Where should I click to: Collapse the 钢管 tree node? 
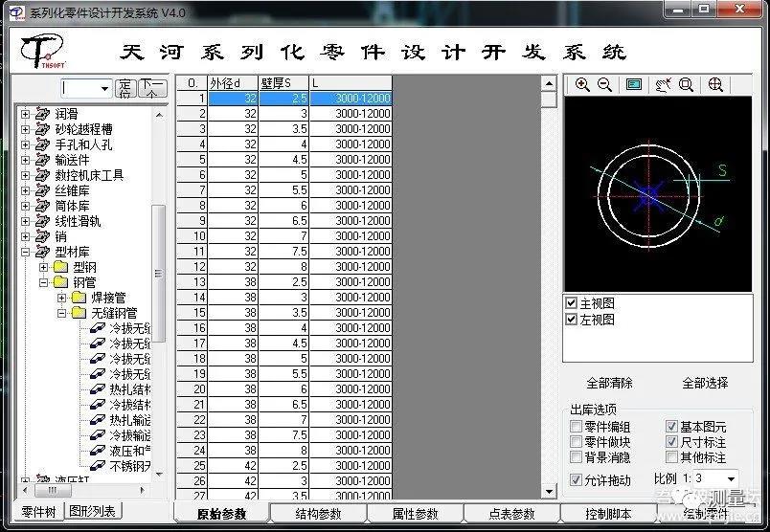coord(43,282)
